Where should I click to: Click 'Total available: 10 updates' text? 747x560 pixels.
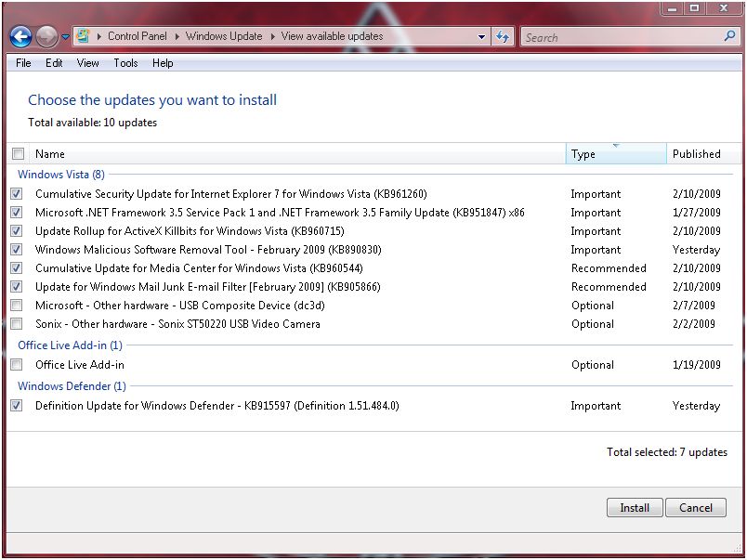point(92,123)
